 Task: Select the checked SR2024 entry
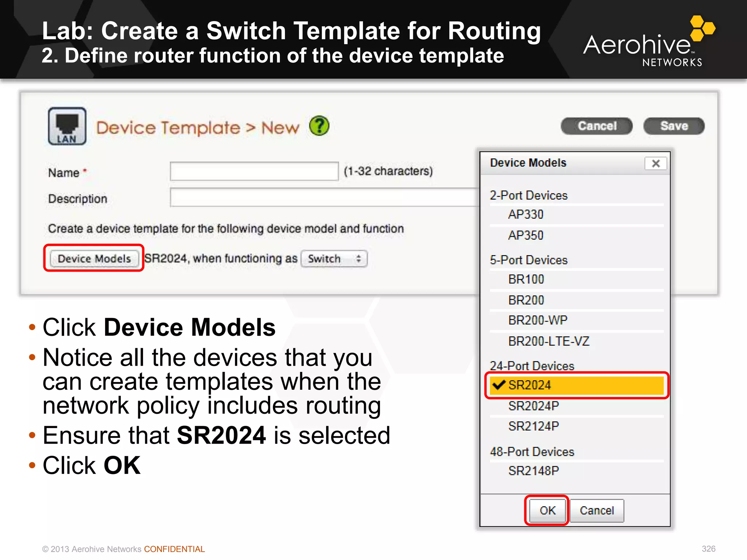coord(576,385)
